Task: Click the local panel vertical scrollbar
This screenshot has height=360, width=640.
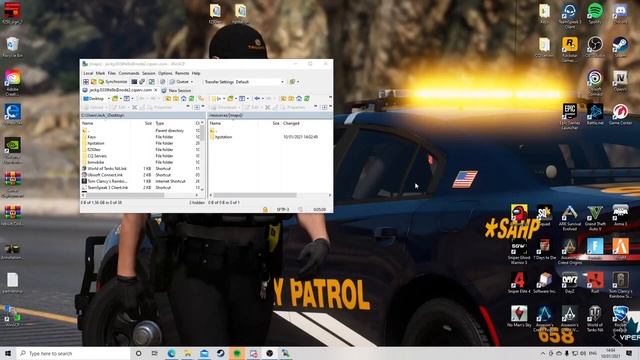Action: (x=202, y=157)
